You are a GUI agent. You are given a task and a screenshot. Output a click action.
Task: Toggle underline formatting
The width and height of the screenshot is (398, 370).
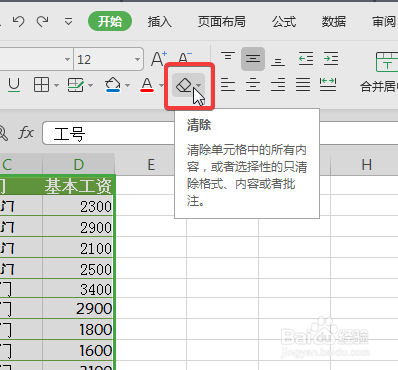point(14,85)
